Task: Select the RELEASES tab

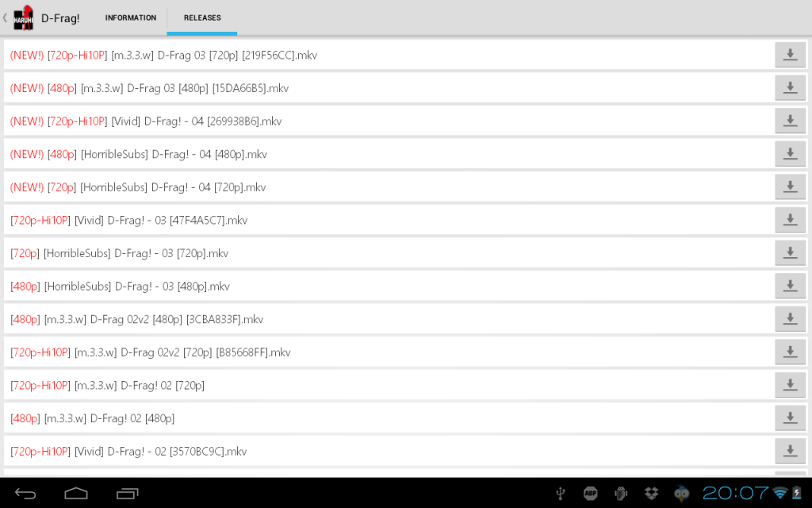Action: coord(202,17)
